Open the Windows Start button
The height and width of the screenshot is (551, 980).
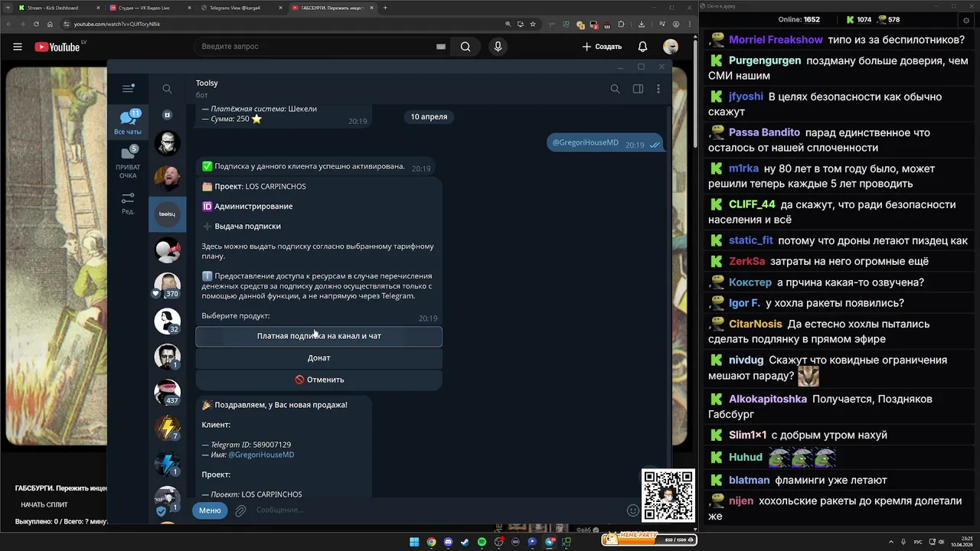click(414, 542)
